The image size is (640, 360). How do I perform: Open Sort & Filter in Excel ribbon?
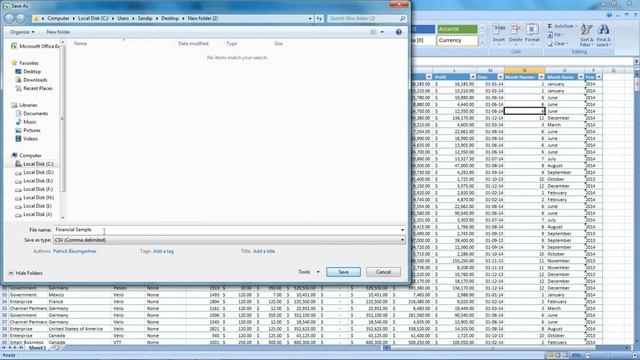tap(586, 35)
